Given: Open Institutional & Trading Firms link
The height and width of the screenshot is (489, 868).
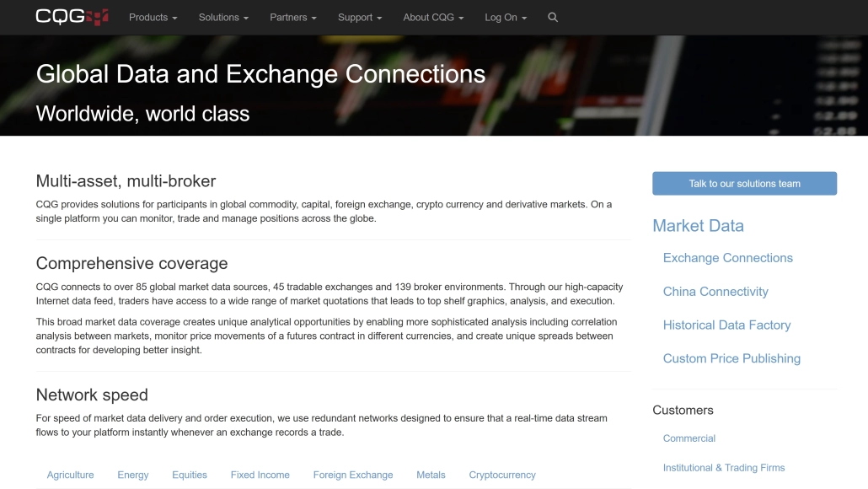Looking at the screenshot, I should (723, 467).
